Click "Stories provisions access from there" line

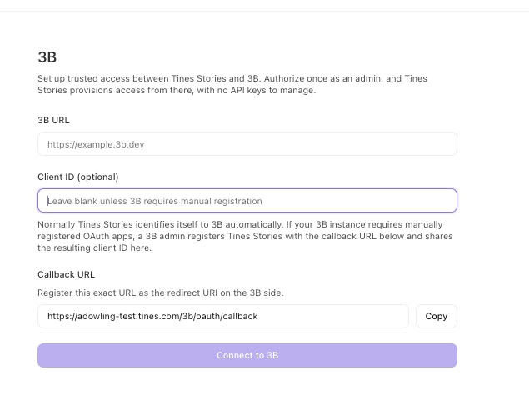[x=177, y=90]
